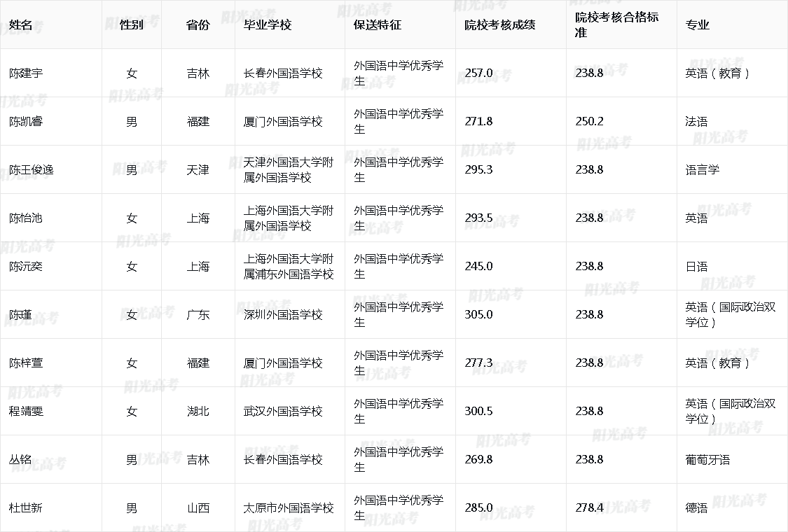
Task: Click the 省份 column header
Action: [198, 24]
